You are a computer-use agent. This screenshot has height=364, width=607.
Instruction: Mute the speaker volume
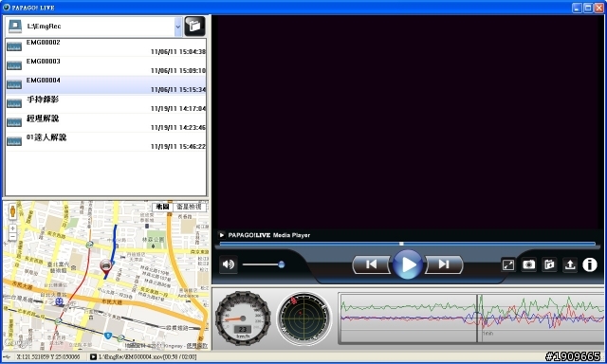(229, 264)
